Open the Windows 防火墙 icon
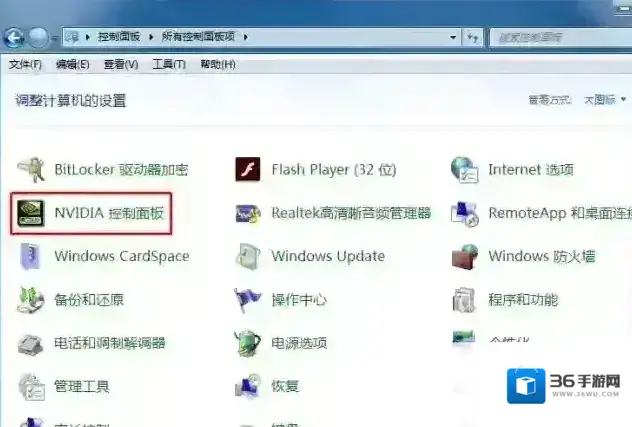The image size is (632, 427). coord(465,256)
